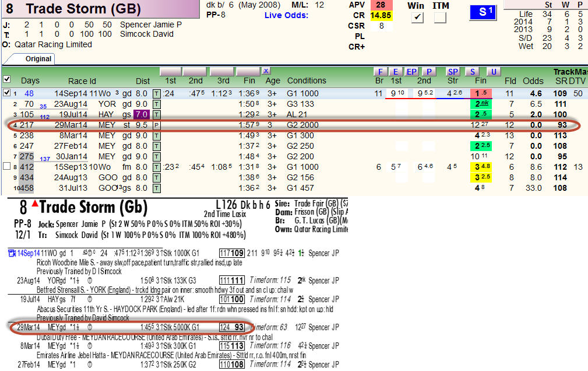The image size is (588, 371).
Task: Switch to the Original tab
Action: click(x=38, y=59)
